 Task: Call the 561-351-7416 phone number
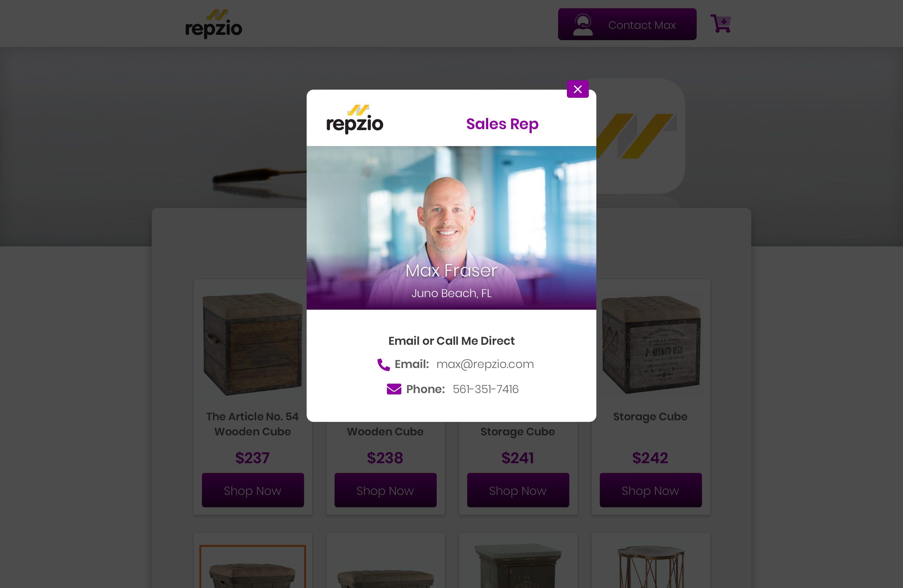[486, 389]
